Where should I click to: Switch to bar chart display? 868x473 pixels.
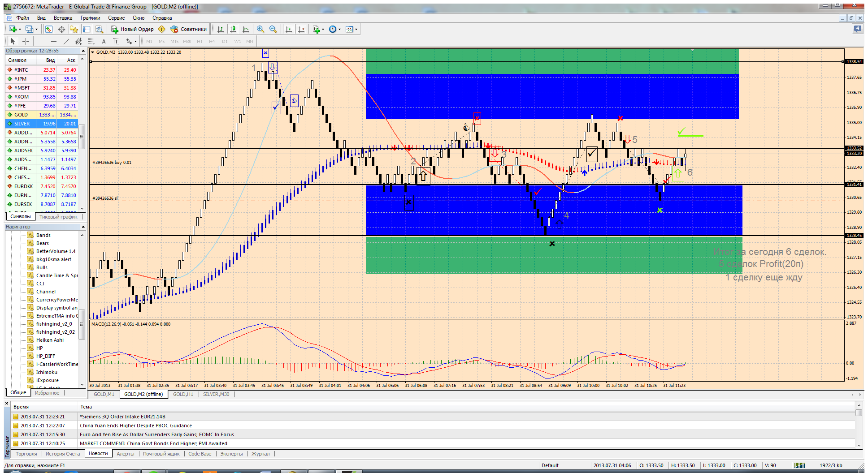[221, 29]
